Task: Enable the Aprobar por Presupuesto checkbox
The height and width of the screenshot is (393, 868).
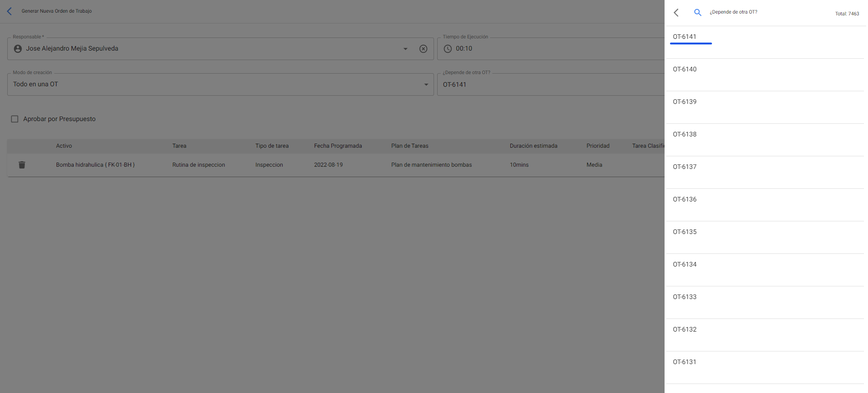Action: (x=14, y=119)
